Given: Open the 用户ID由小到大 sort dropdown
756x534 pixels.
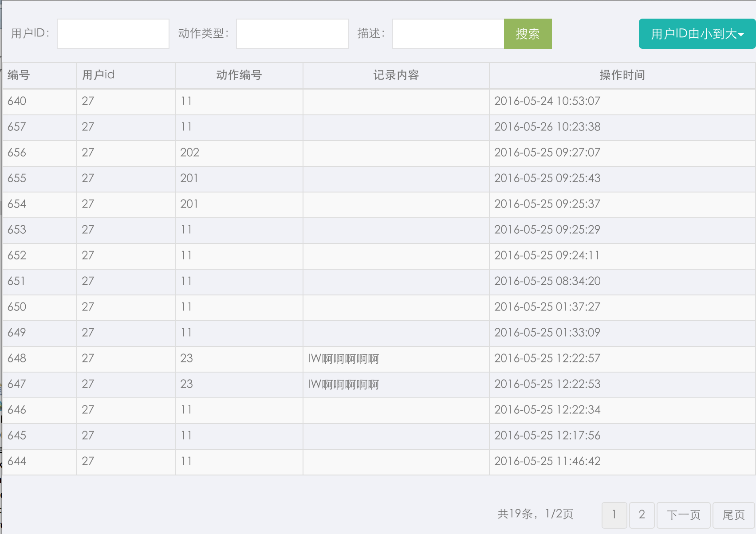Looking at the screenshot, I should 697,34.
